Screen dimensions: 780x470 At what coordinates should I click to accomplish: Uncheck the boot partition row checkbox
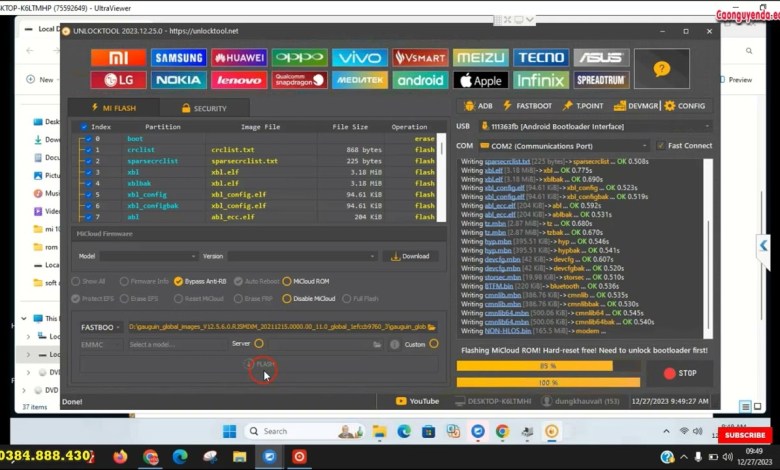[x=89, y=139]
